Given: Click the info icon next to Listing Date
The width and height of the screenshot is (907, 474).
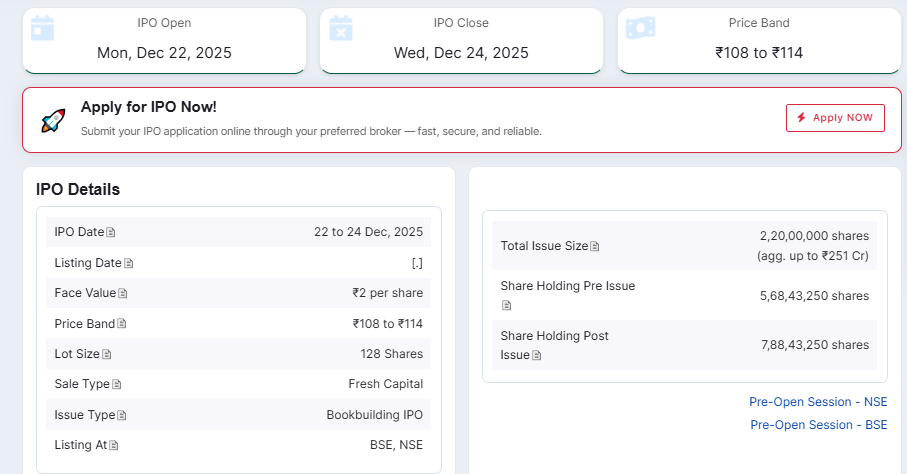Looking at the screenshot, I should coord(128,263).
